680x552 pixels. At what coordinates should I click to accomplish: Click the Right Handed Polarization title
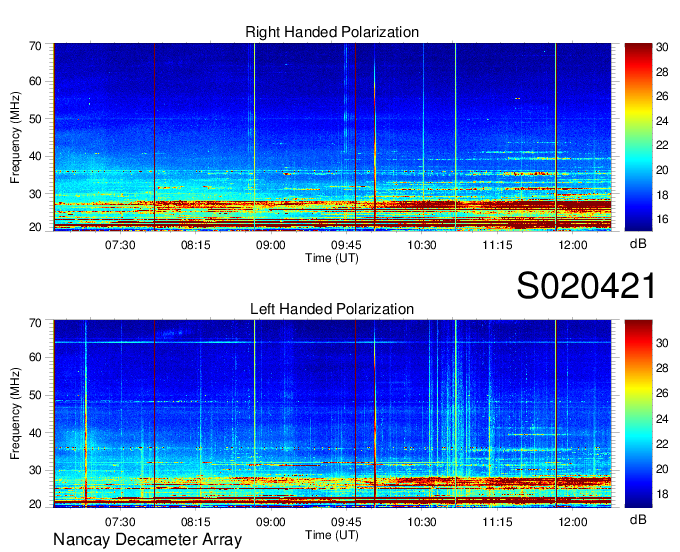[x=332, y=32]
